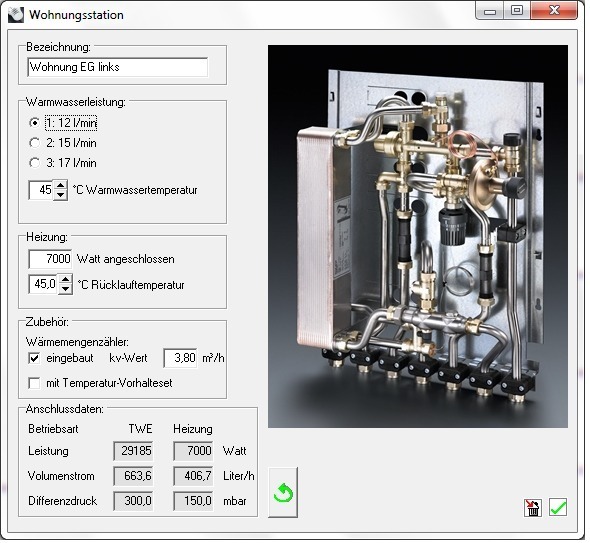The width and height of the screenshot is (590, 543).
Task: Uncheck the eingebaut Wärmemengenzähler checkbox
Action: point(34,358)
